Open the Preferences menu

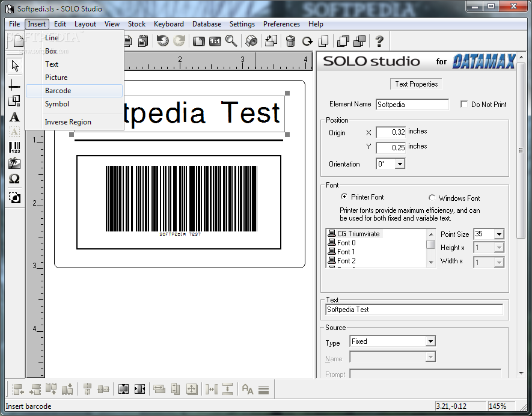point(281,24)
